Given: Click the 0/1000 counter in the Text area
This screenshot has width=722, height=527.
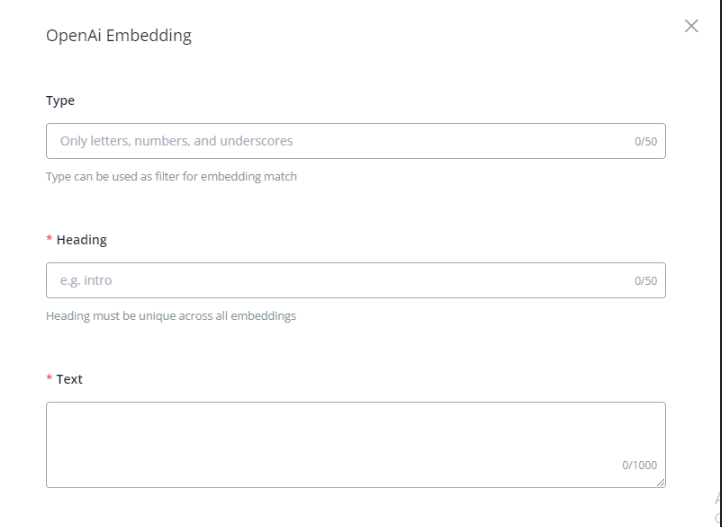Looking at the screenshot, I should pos(640,465).
